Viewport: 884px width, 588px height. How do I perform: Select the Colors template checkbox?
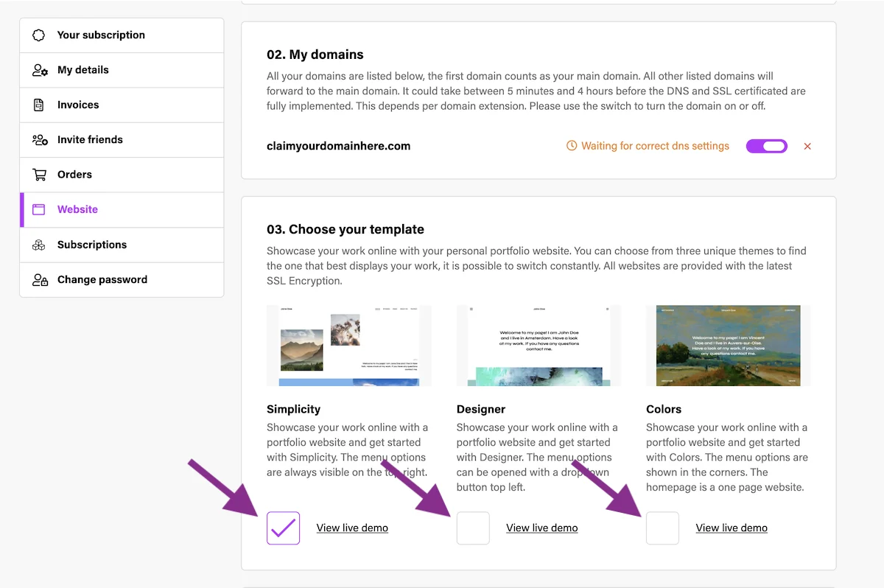[662, 528]
